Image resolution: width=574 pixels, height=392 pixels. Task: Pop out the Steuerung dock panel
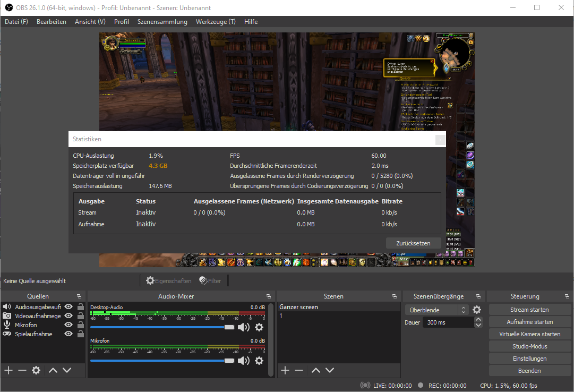click(567, 296)
